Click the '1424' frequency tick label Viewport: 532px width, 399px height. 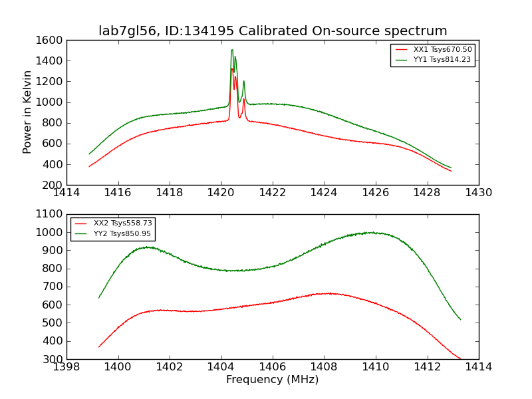click(x=324, y=193)
